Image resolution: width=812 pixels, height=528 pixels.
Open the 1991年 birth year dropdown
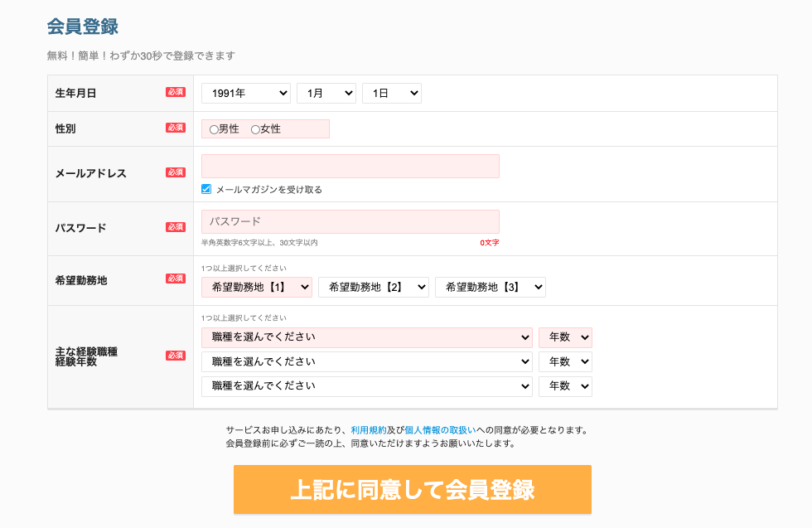point(245,93)
